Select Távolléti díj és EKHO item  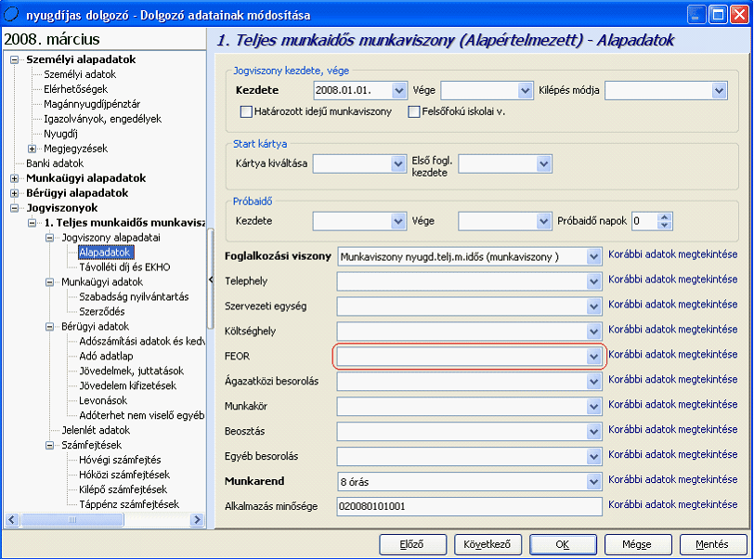[x=124, y=267]
